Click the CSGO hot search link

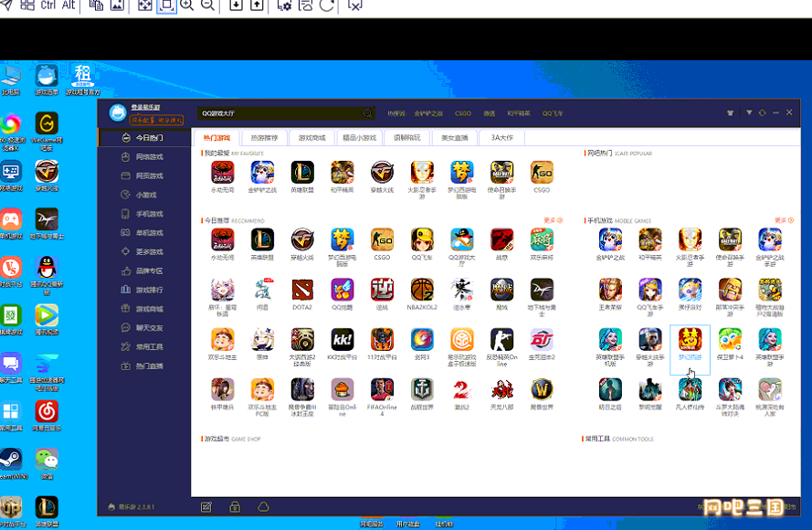click(463, 113)
